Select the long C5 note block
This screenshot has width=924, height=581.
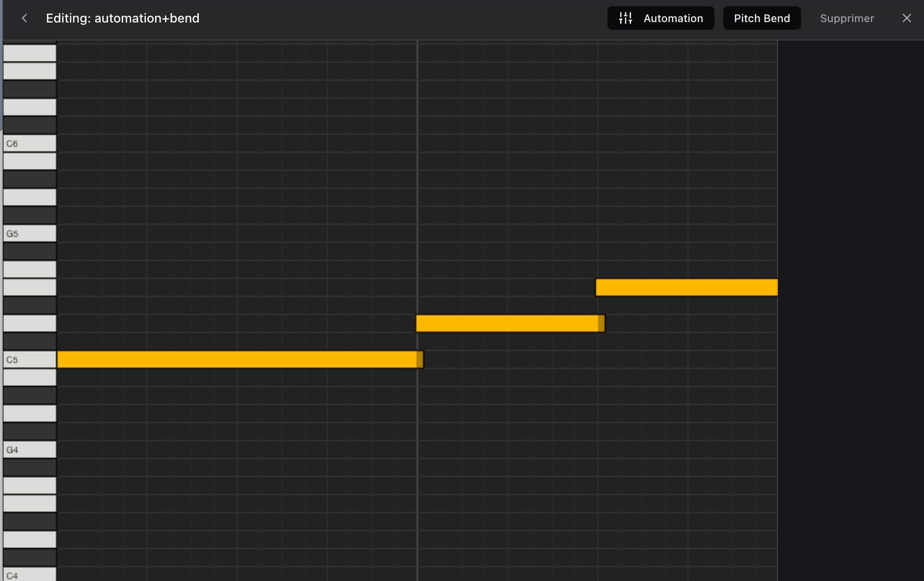tap(240, 359)
